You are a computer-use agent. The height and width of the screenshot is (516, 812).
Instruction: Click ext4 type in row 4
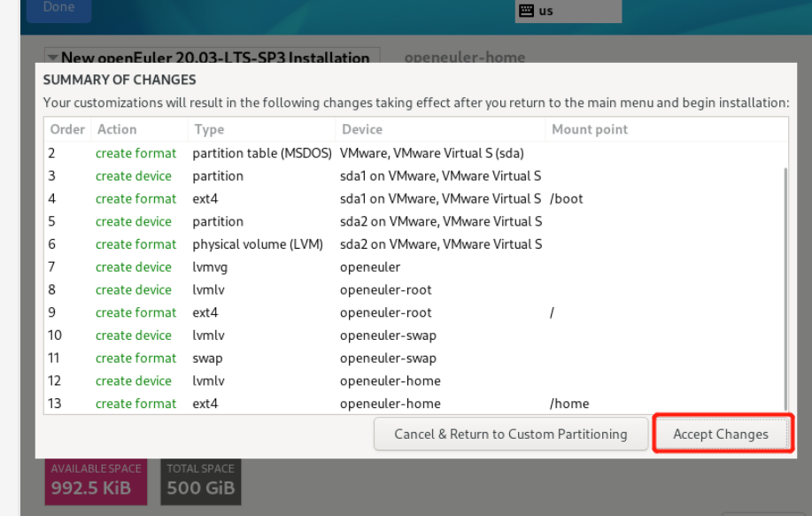pos(205,199)
